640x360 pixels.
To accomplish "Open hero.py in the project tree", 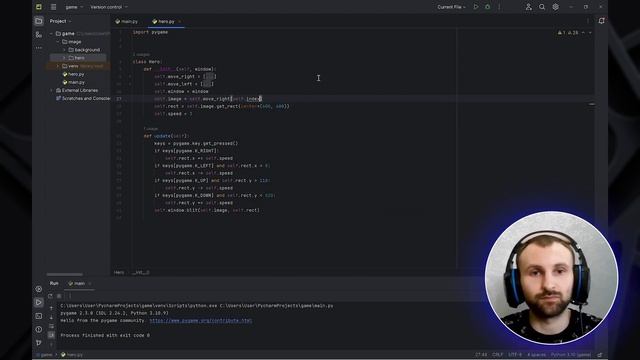I will tap(73, 74).
